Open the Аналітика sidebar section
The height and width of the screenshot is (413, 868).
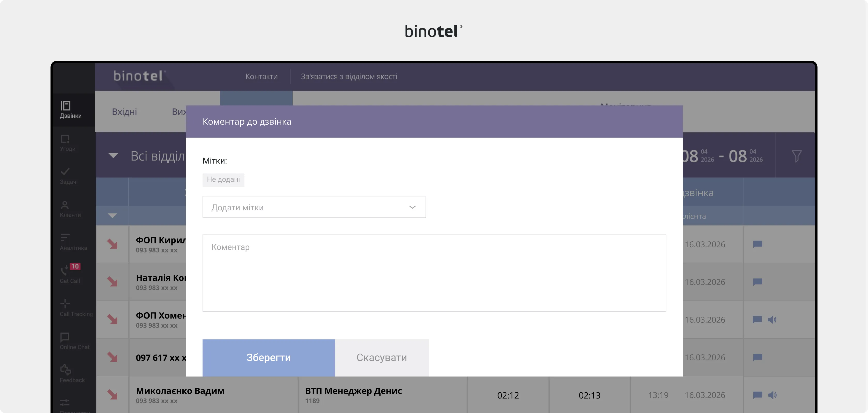point(73,242)
